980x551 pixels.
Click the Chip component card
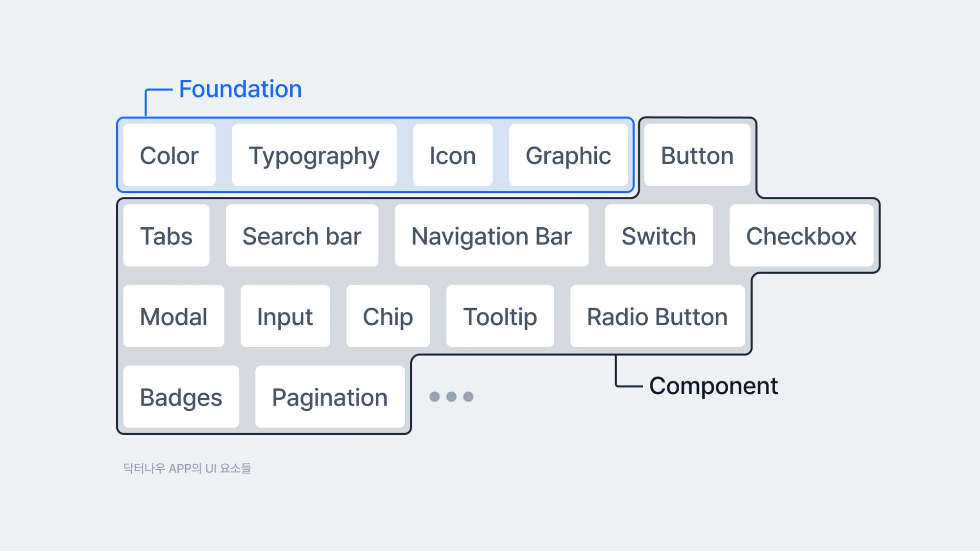[388, 316]
